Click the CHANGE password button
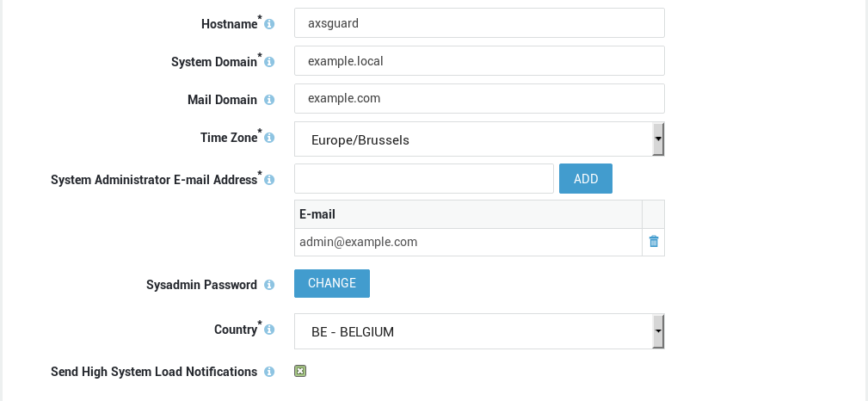 click(x=332, y=283)
